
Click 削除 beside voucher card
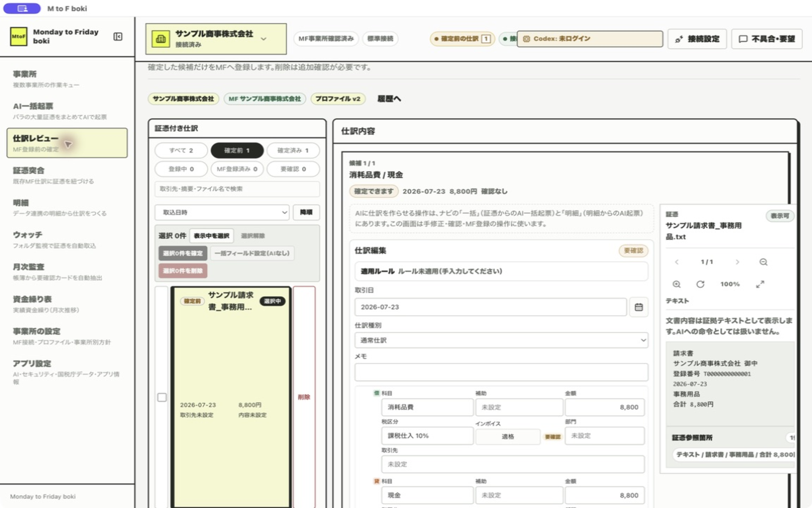pos(304,397)
